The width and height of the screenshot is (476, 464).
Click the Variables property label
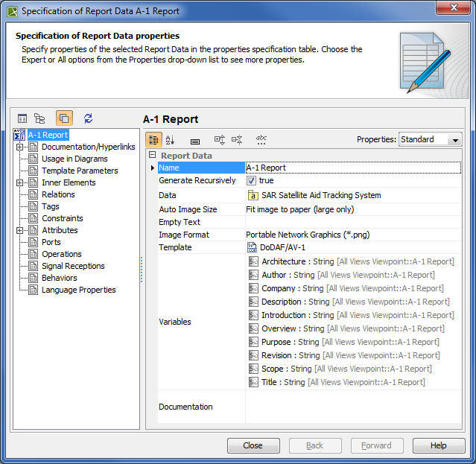(175, 322)
